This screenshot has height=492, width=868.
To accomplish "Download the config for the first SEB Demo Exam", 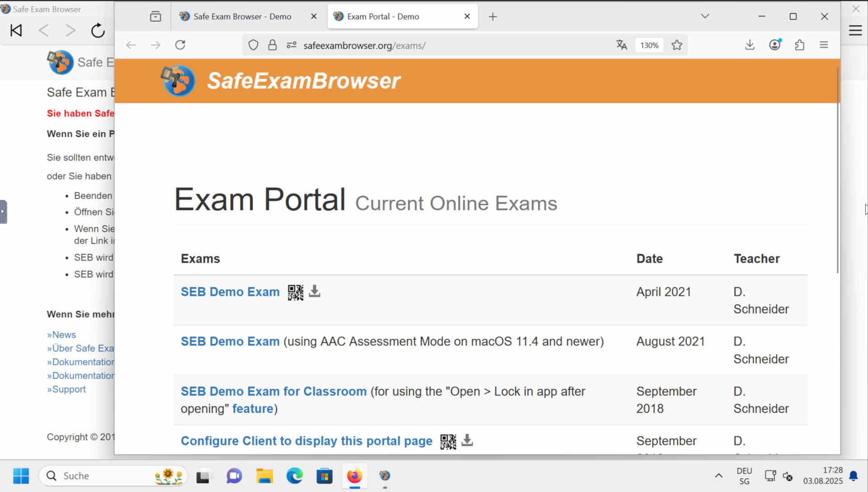I will point(315,291).
